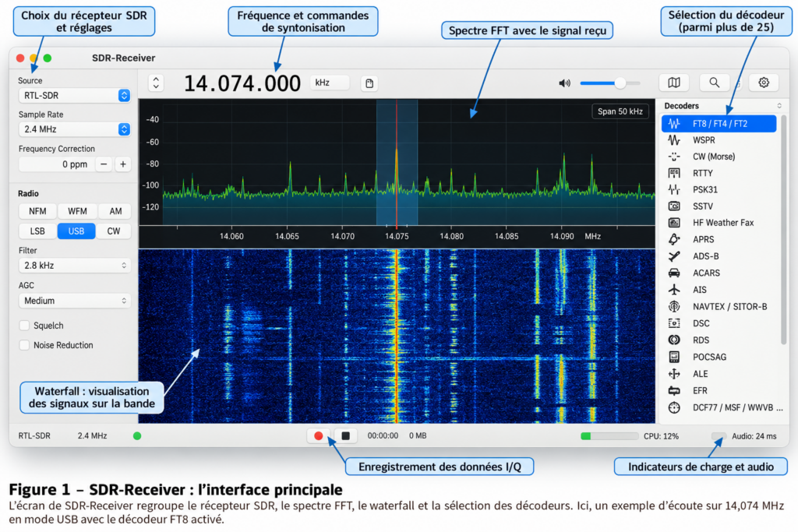Screen dimensions: 798x532
Task: Click the WSPR decoder row label
Action: [704, 140]
